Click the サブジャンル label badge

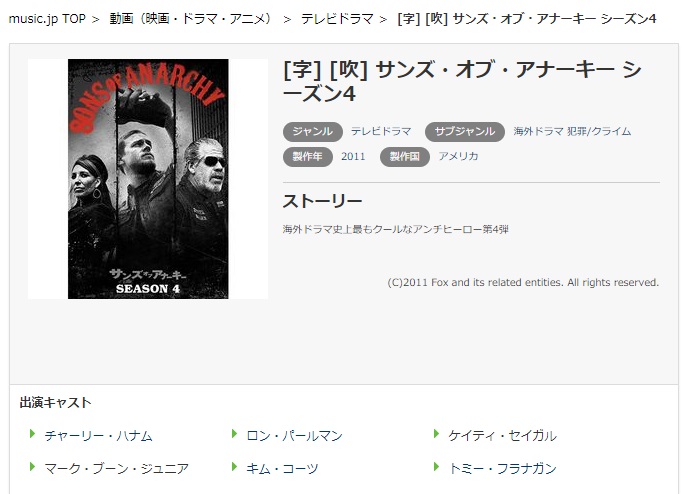click(464, 131)
